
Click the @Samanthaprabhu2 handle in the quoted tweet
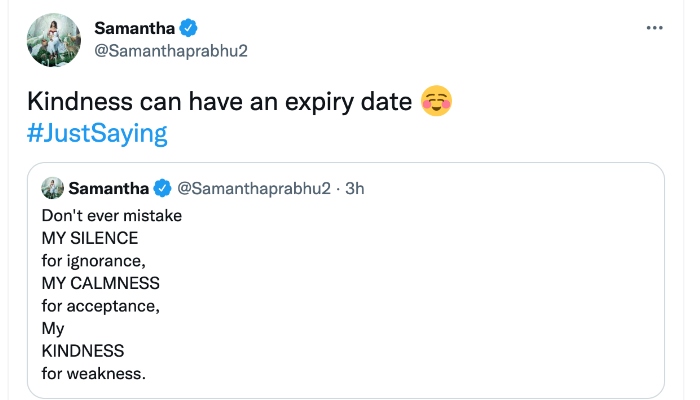(x=254, y=188)
